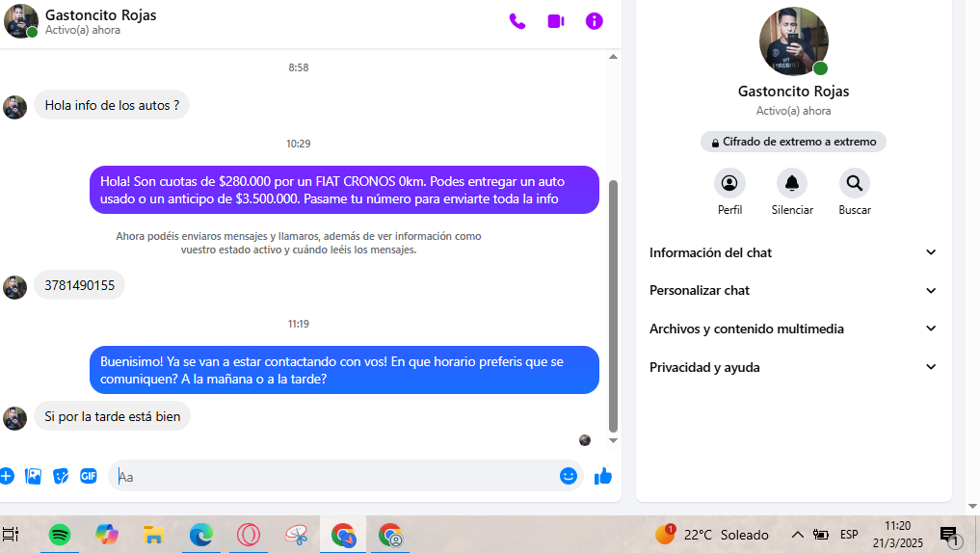The image size is (980, 553).
Task: View Gastoncito Rojas's profile (Perfil)
Action: tap(729, 183)
